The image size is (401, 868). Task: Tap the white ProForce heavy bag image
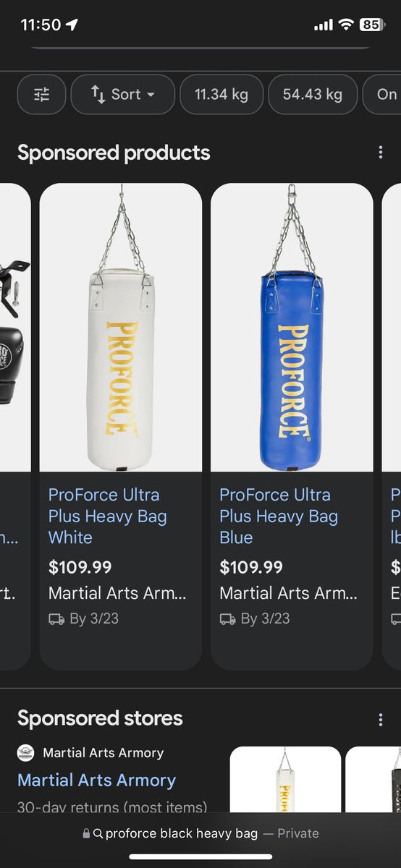tap(121, 328)
